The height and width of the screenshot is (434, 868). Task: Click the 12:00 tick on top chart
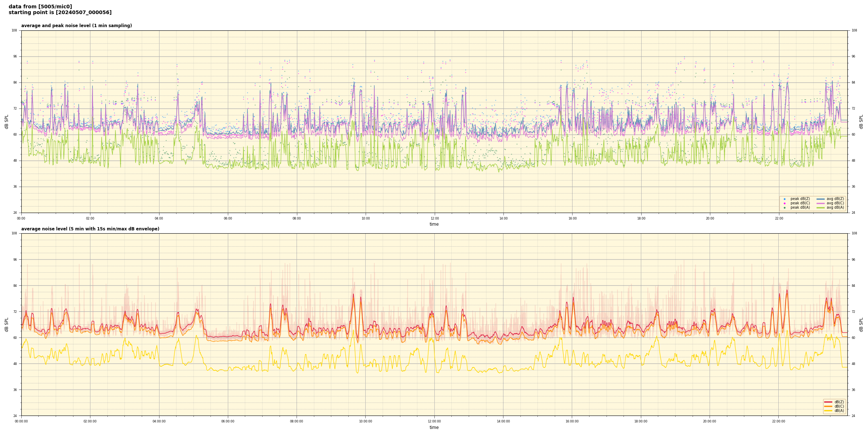[x=434, y=218]
